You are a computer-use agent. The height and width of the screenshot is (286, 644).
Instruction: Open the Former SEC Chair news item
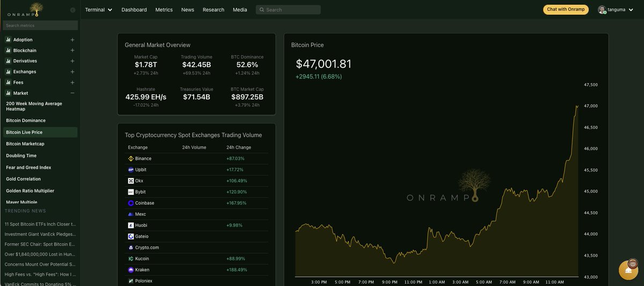[x=40, y=244]
